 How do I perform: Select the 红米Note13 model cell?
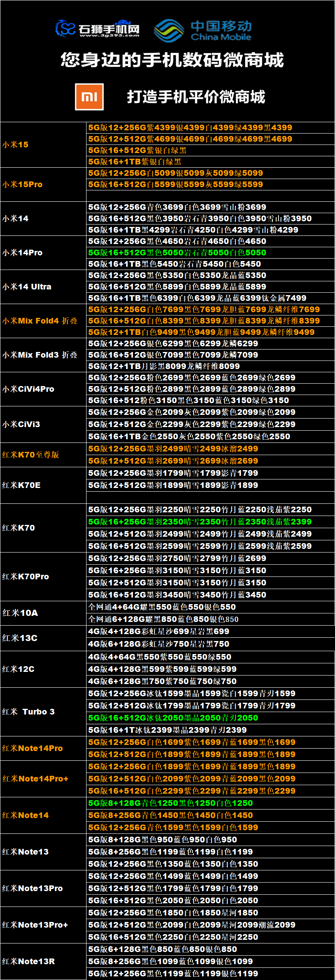43,852
